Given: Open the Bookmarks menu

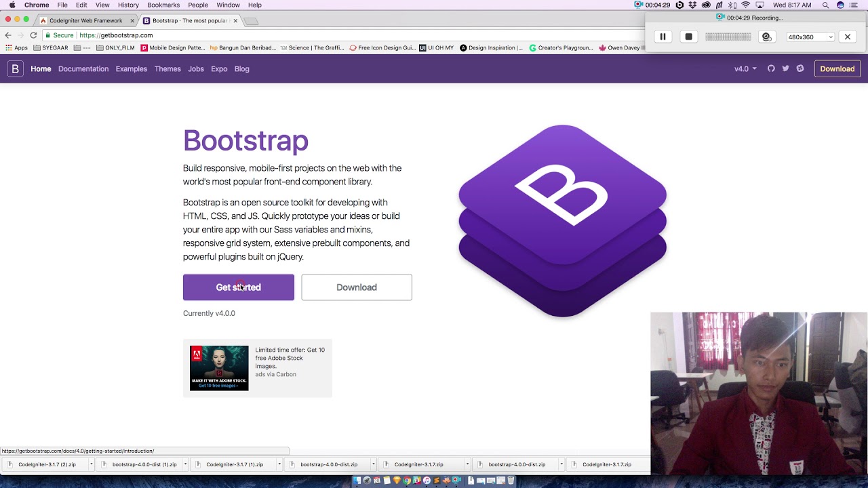Looking at the screenshot, I should click(163, 5).
